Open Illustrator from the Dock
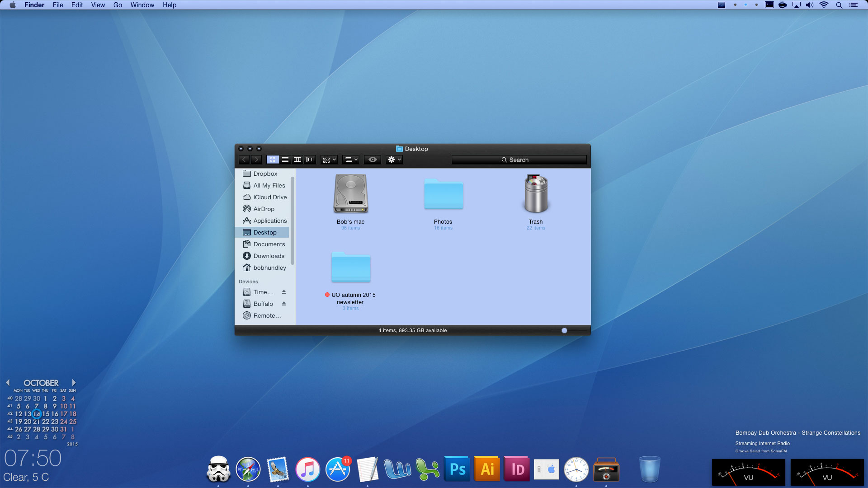 (x=487, y=469)
